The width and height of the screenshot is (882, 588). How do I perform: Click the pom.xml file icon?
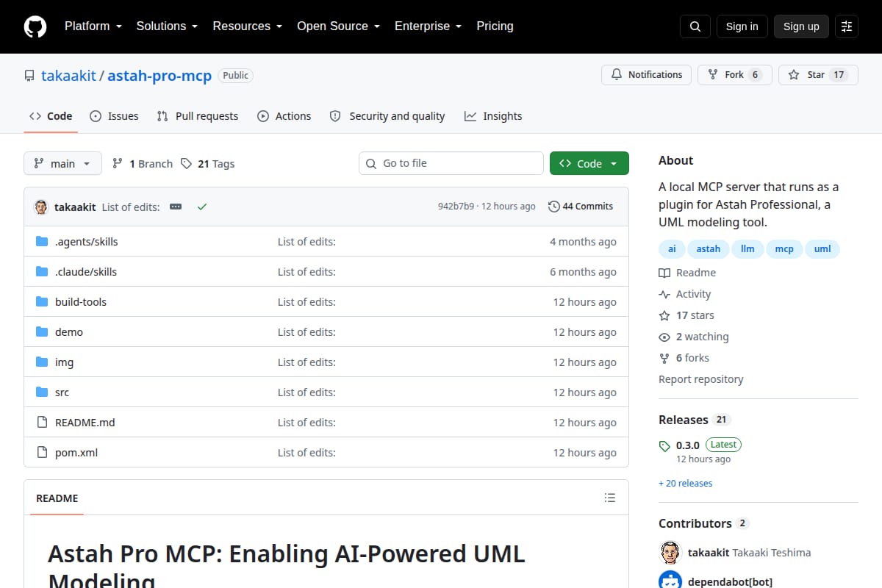[42, 453]
